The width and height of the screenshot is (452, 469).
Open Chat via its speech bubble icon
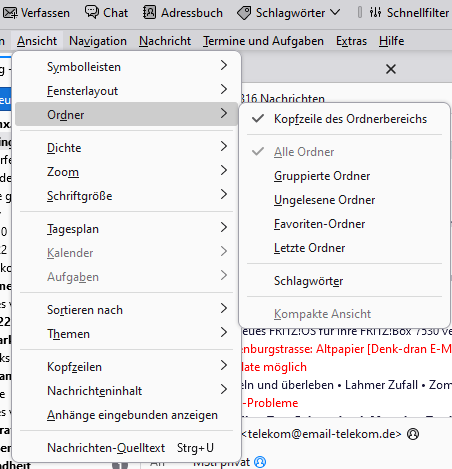click(x=91, y=12)
